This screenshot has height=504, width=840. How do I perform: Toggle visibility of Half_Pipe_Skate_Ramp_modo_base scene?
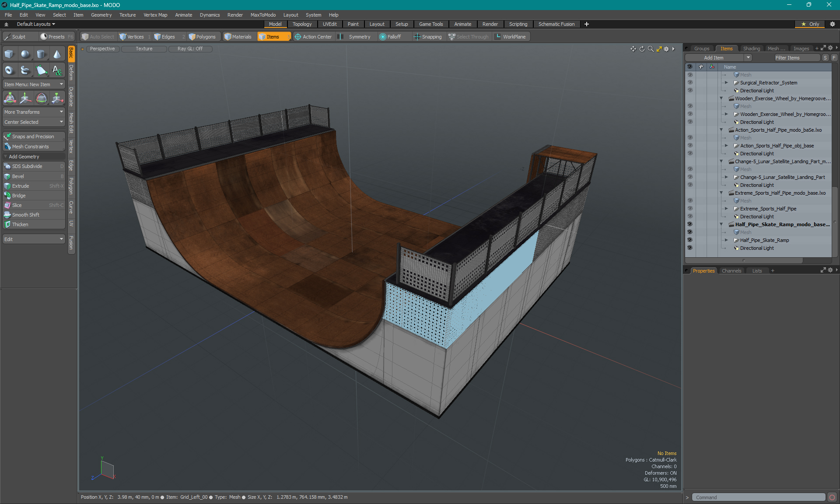[690, 224]
